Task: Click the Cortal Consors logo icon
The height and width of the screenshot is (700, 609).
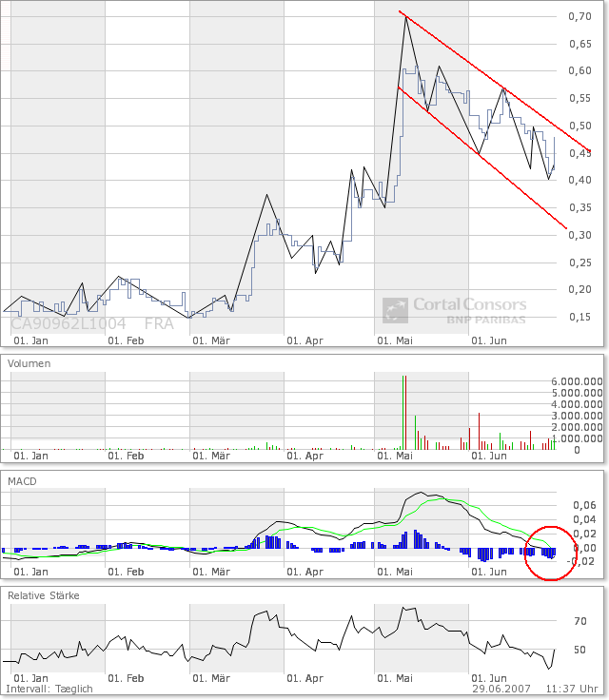Action: tap(395, 311)
